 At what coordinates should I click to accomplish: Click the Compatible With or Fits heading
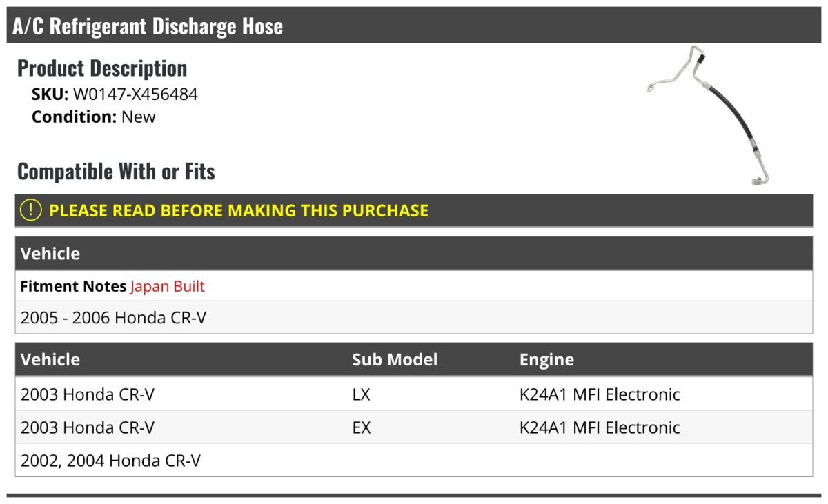[x=116, y=171]
